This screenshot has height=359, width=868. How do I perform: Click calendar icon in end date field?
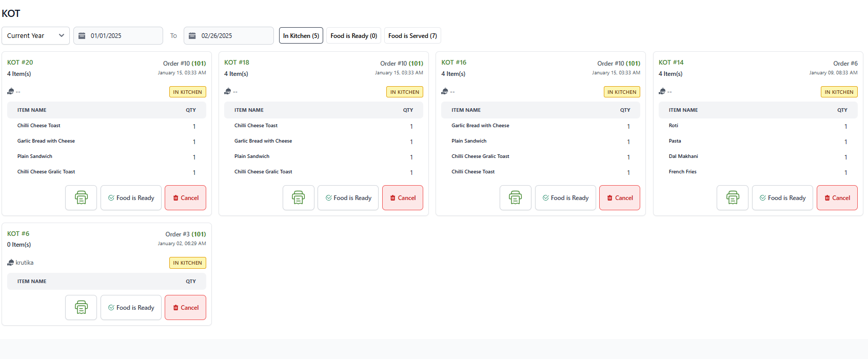[192, 36]
